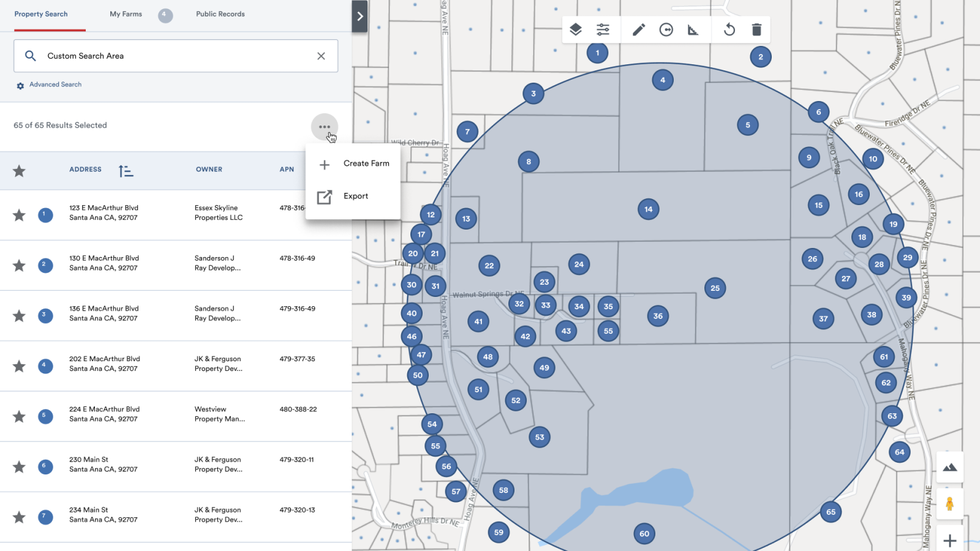The width and height of the screenshot is (980, 551).
Task: Switch to the My Farms tab
Action: (124, 14)
